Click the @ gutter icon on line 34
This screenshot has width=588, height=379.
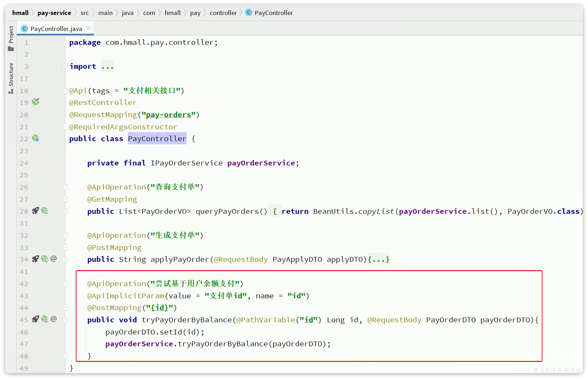pyautogui.click(x=54, y=259)
